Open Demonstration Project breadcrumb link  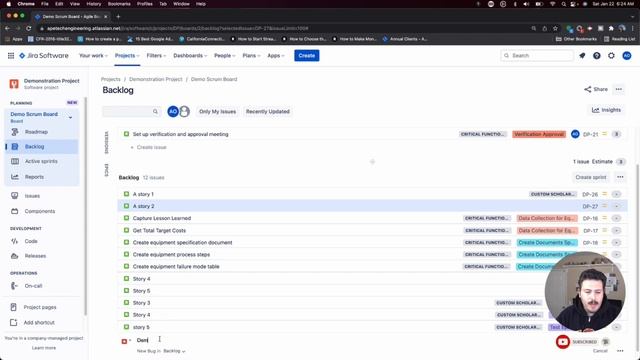point(156,79)
